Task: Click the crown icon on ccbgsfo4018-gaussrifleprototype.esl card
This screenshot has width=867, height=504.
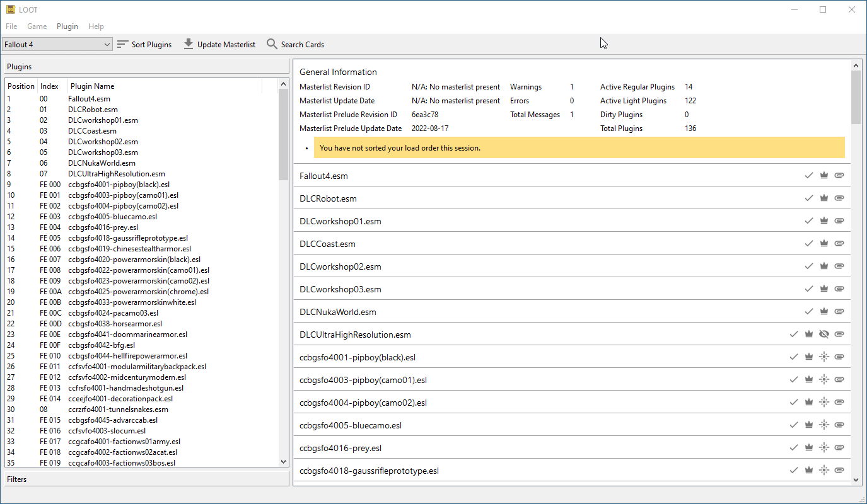Action: tap(809, 471)
